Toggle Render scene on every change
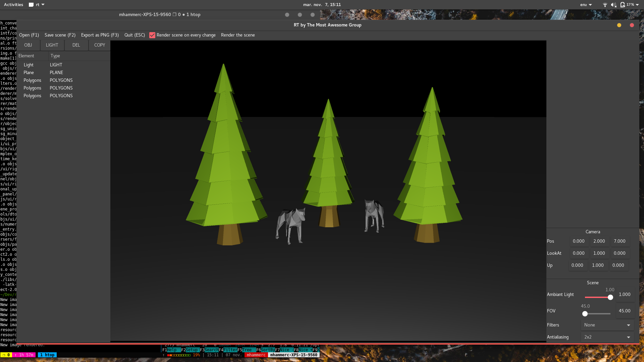 pyautogui.click(x=152, y=35)
